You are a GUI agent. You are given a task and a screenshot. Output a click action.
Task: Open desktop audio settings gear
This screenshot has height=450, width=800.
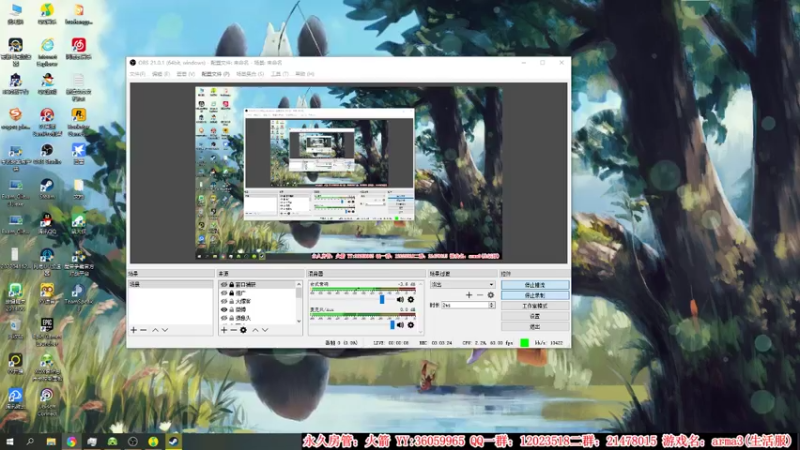[x=411, y=299]
